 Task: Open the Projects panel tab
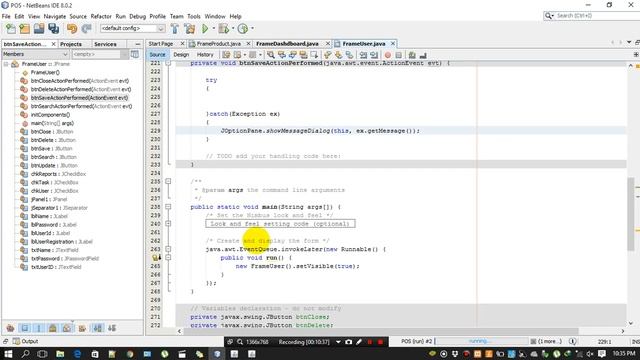tap(71, 44)
